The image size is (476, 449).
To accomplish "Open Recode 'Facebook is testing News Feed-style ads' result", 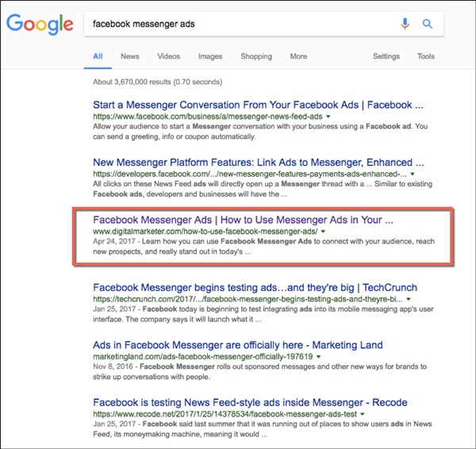I will point(250,402).
